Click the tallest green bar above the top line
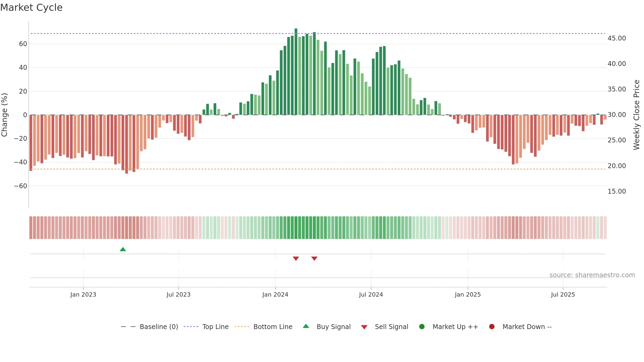This screenshot has width=644, height=362. tap(296, 72)
